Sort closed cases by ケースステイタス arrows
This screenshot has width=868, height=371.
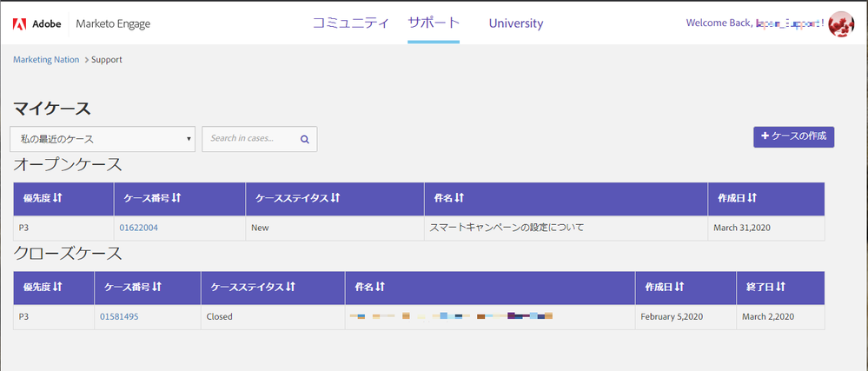click(291, 287)
